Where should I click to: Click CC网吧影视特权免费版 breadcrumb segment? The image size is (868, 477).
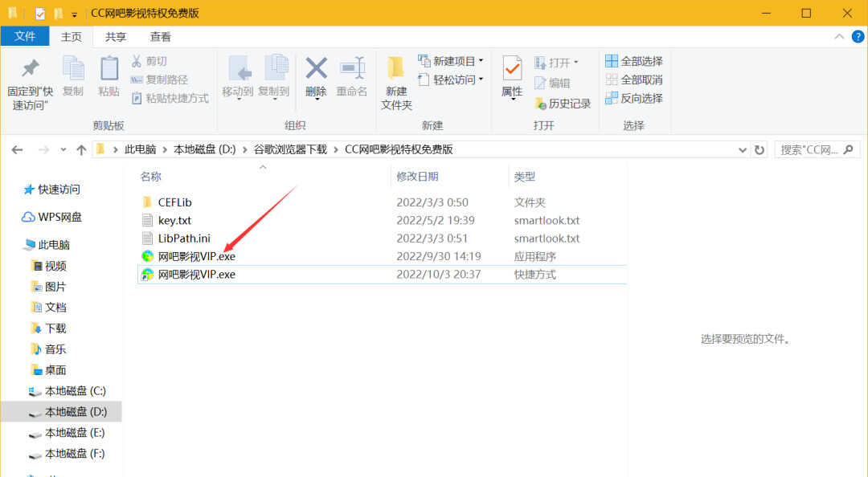tap(399, 149)
